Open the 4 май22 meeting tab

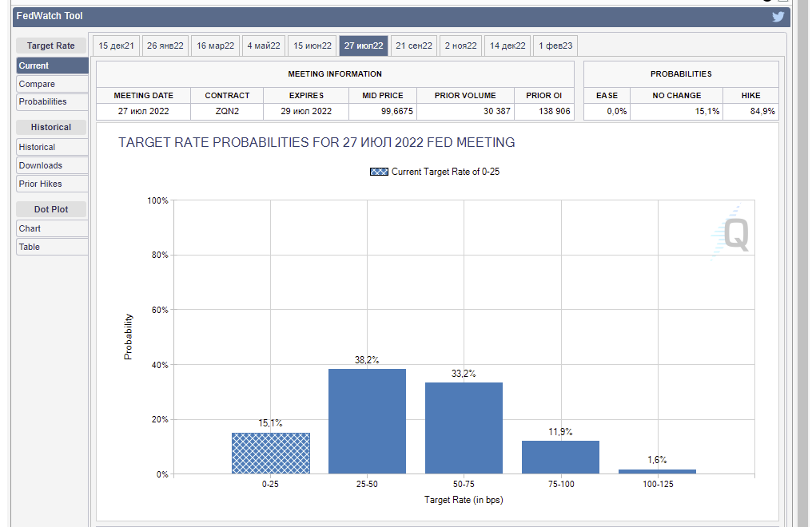[x=263, y=46]
